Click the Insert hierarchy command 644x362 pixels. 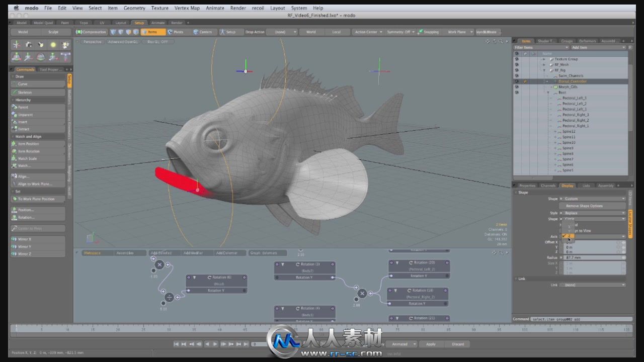pyautogui.click(x=38, y=122)
